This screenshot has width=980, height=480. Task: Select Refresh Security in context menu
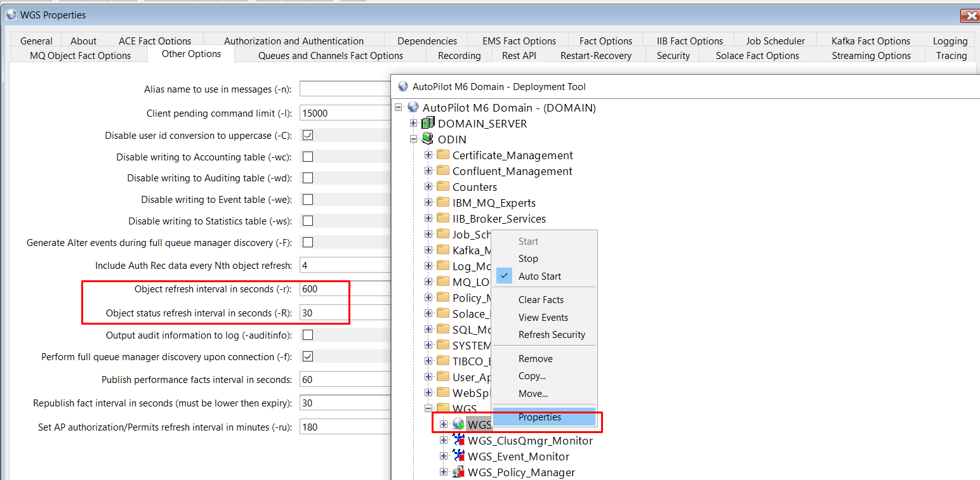(x=545, y=335)
